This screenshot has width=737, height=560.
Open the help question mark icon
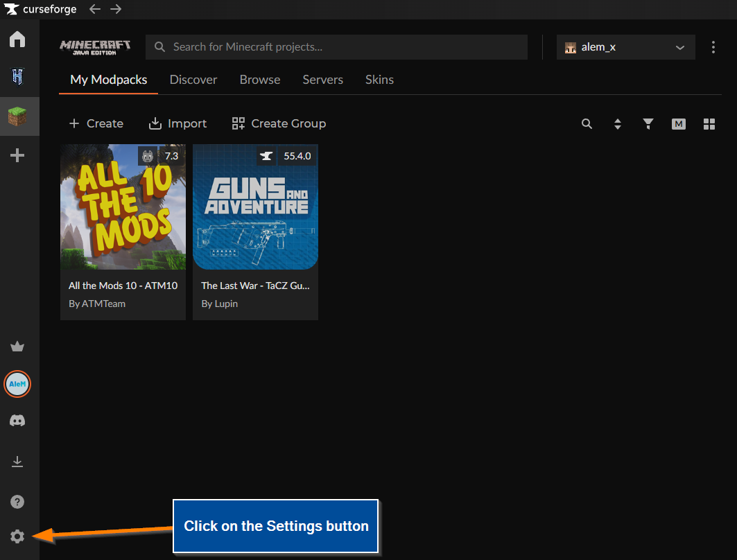coord(17,502)
